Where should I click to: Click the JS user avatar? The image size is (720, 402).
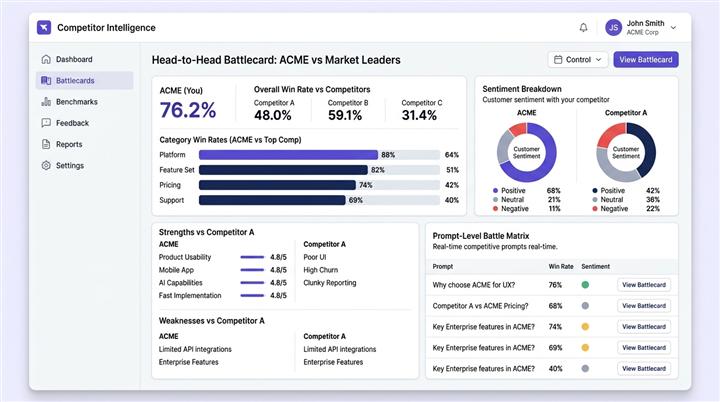click(x=613, y=28)
